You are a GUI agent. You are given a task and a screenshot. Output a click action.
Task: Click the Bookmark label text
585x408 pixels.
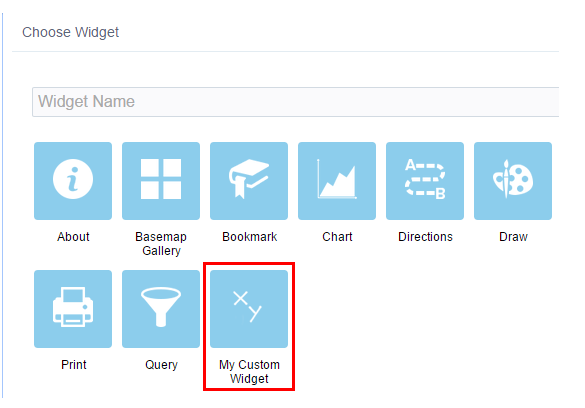click(x=250, y=237)
